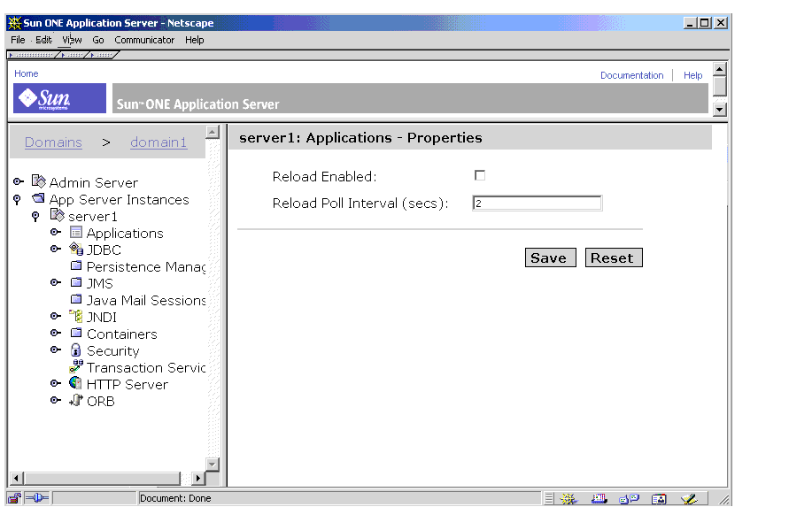The height and width of the screenshot is (507, 812).
Task: Click the component bar grip icon
Action: [x=549, y=499]
